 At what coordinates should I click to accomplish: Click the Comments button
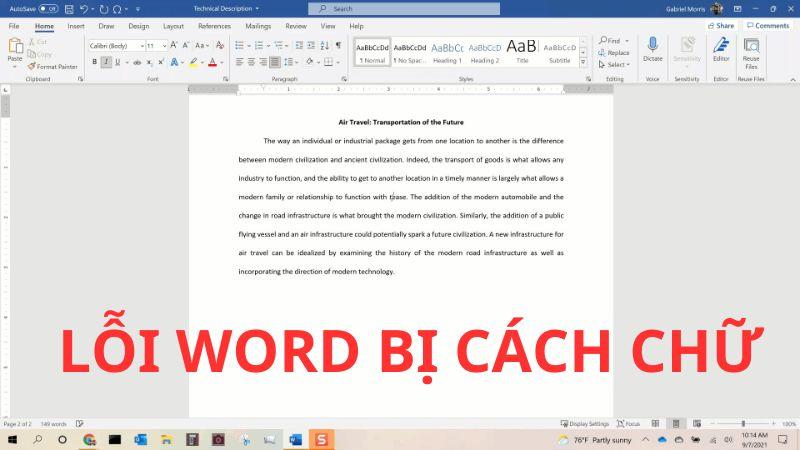(x=768, y=26)
